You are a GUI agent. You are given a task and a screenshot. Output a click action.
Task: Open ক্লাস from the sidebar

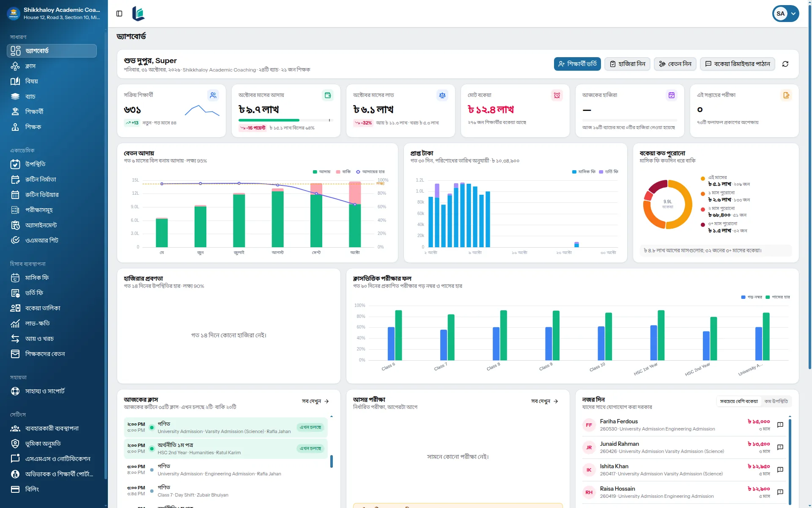pos(52,66)
